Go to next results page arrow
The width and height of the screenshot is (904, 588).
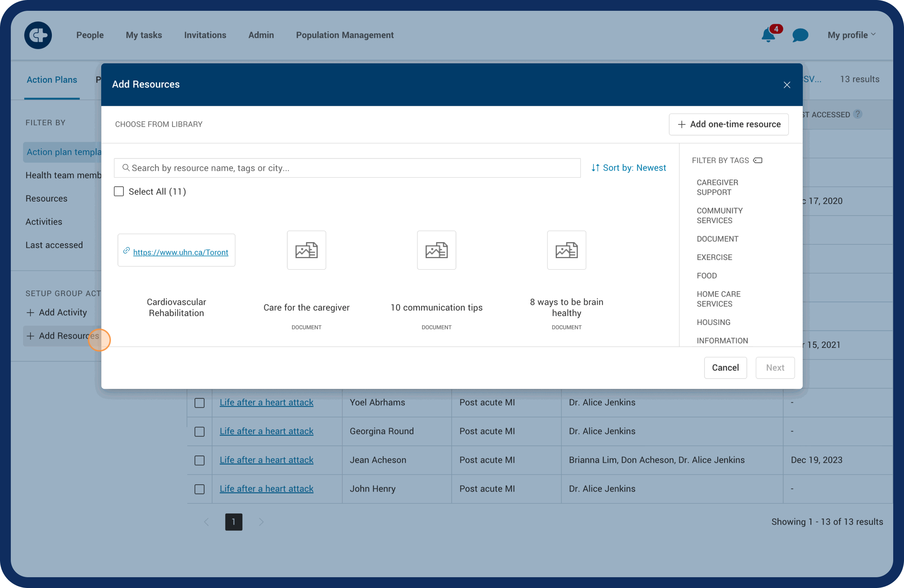coord(261,522)
